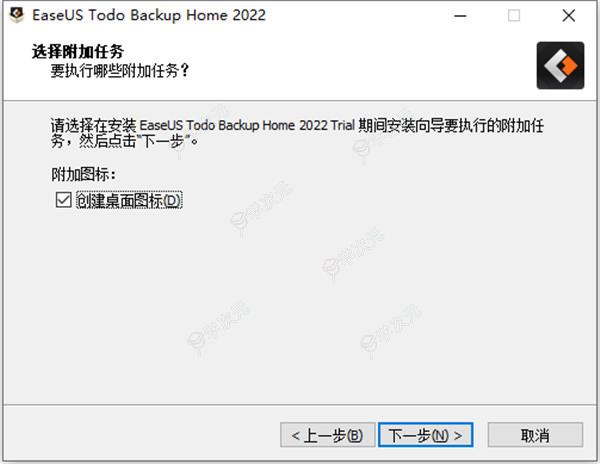Click the EaseUS Todo Backup Home 2022 title text
The image size is (600, 464).
click(x=149, y=15)
